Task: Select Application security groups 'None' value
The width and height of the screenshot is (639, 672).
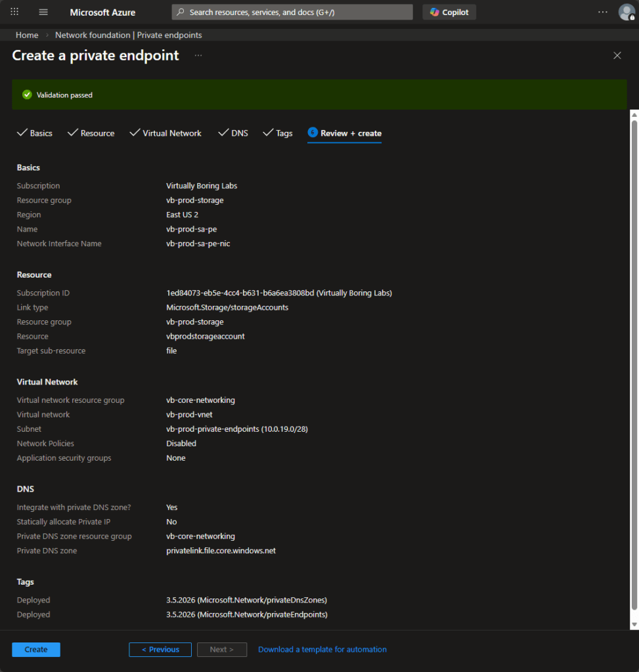Action: coord(176,457)
